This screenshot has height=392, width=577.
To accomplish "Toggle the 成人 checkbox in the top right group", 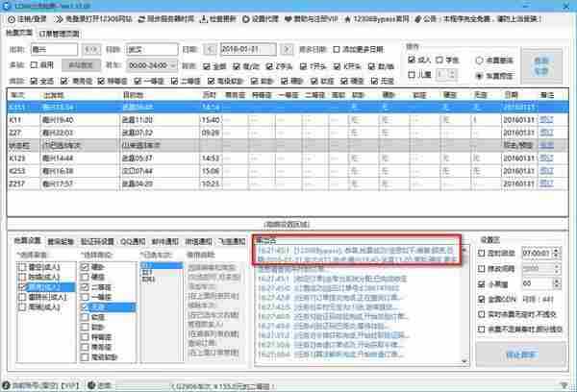I will [412, 60].
